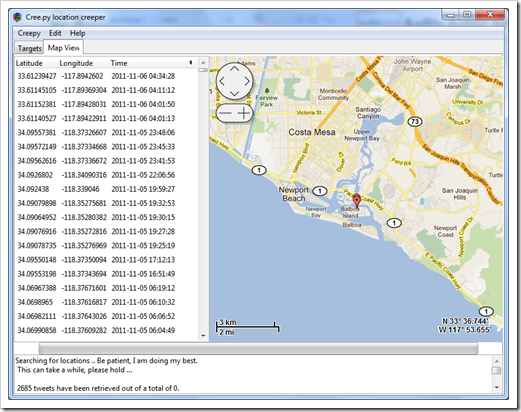521x412 pixels.
Task: Open the Help menu
Action: [x=77, y=33]
